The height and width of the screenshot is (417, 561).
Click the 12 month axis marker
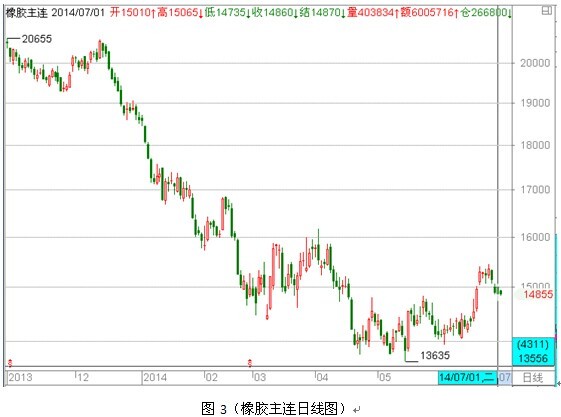tap(83, 377)
